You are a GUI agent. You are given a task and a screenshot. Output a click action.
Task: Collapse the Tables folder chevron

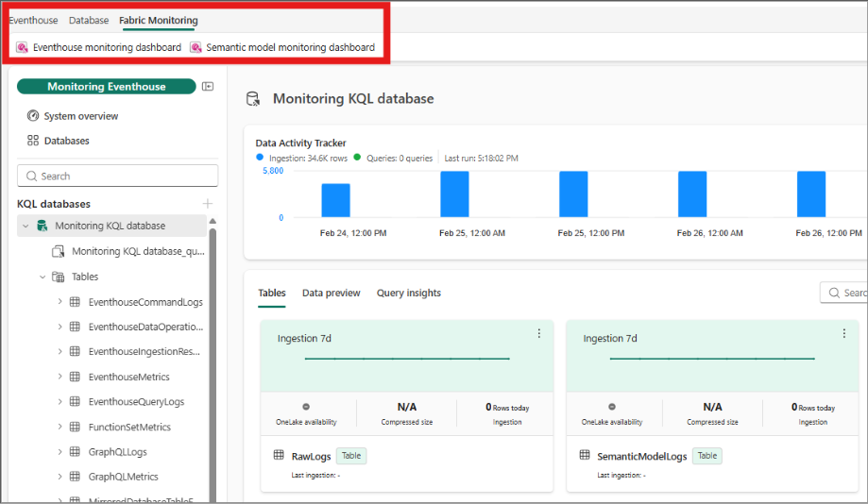(x=43, y=277)
